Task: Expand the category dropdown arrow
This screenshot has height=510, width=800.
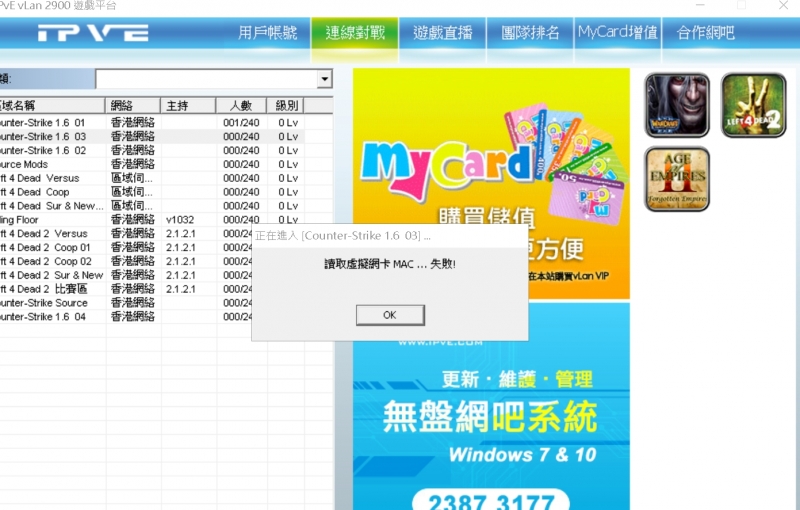Action: click(x=324, y=79)
